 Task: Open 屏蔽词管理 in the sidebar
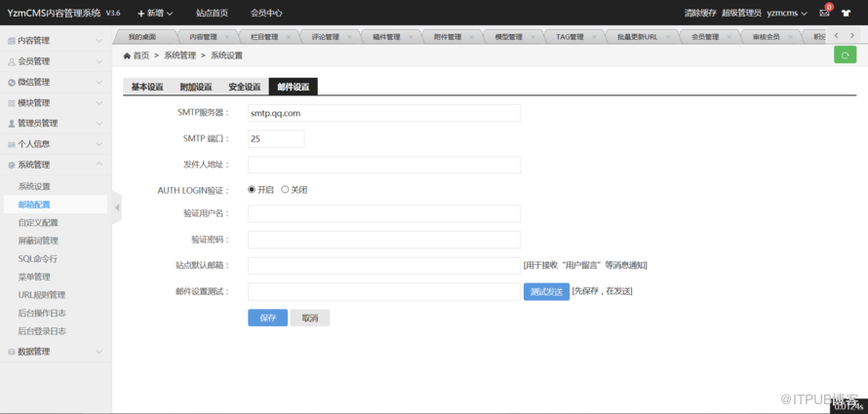(38, 241)
